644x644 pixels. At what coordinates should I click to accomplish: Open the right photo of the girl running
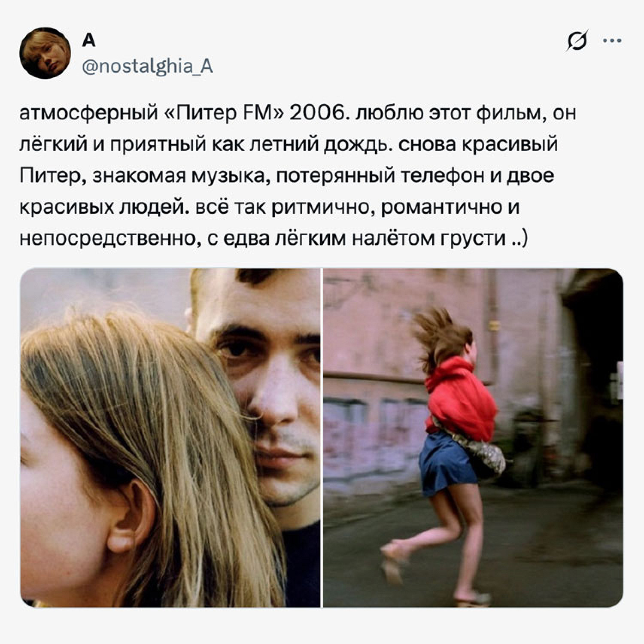473,437
